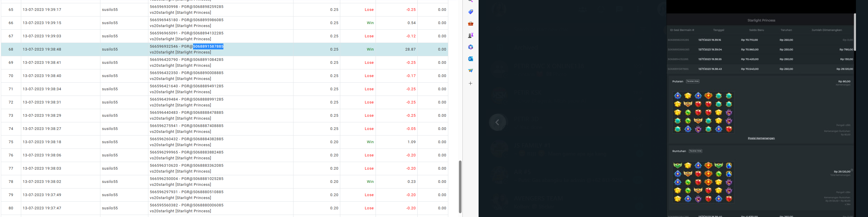Screen dimensions: 868x217
Task: Open the red toolbox sidebar icon
Action: (x=470, y=24)
